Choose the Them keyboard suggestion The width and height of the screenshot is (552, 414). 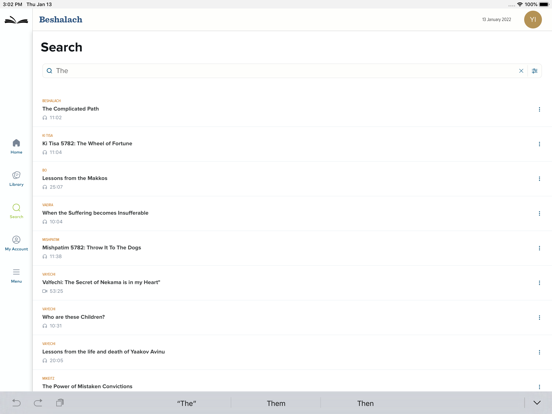[276, 403]
